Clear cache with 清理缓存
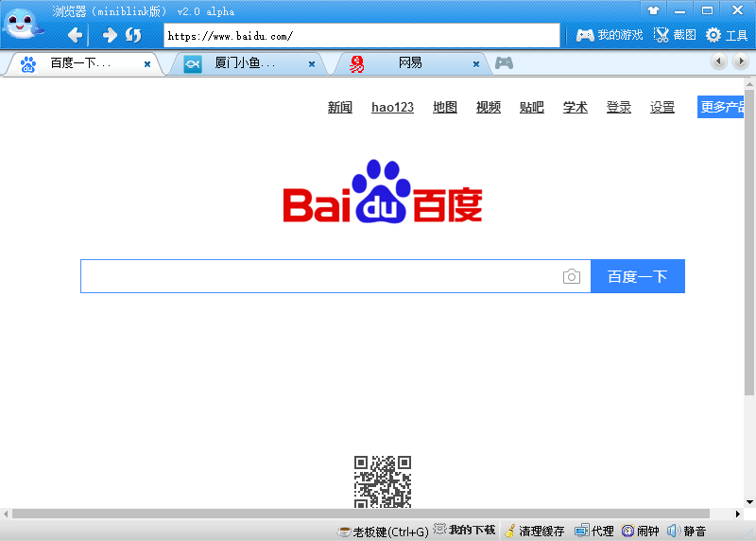 tap(535, 532)
